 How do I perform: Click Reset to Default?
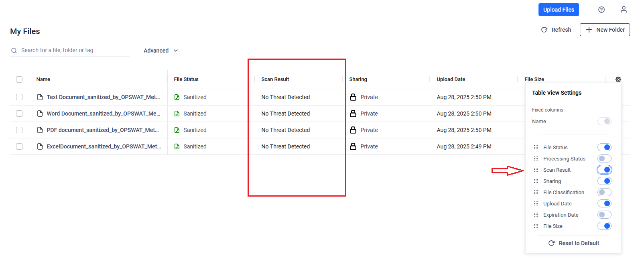pyautogui.click(x=574, y=243)
